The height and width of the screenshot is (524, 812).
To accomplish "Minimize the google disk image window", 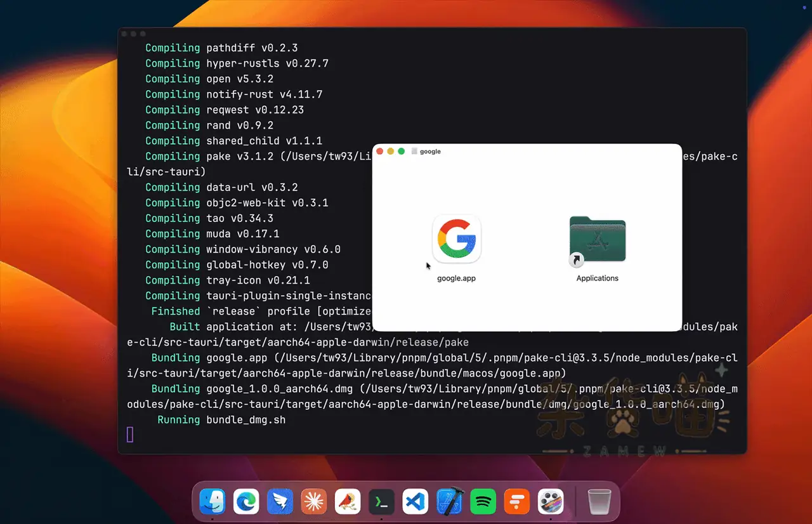I will click(x=391, y=152).
